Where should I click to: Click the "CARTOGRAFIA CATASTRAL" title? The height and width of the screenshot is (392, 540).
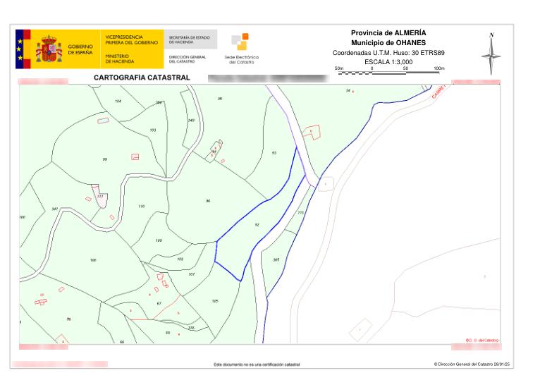click(x=142, y=78)
